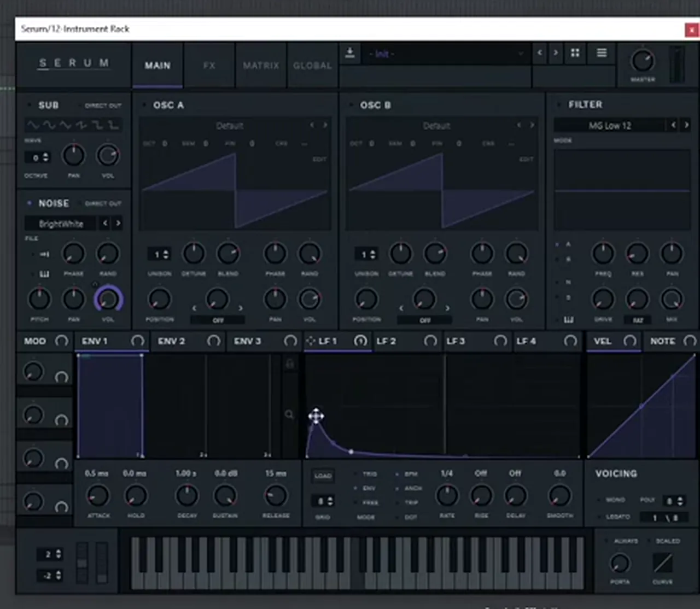Toggle OSC A power switch
The width and height of the screenshot is (700, 609).
click(x=144, y=105)
